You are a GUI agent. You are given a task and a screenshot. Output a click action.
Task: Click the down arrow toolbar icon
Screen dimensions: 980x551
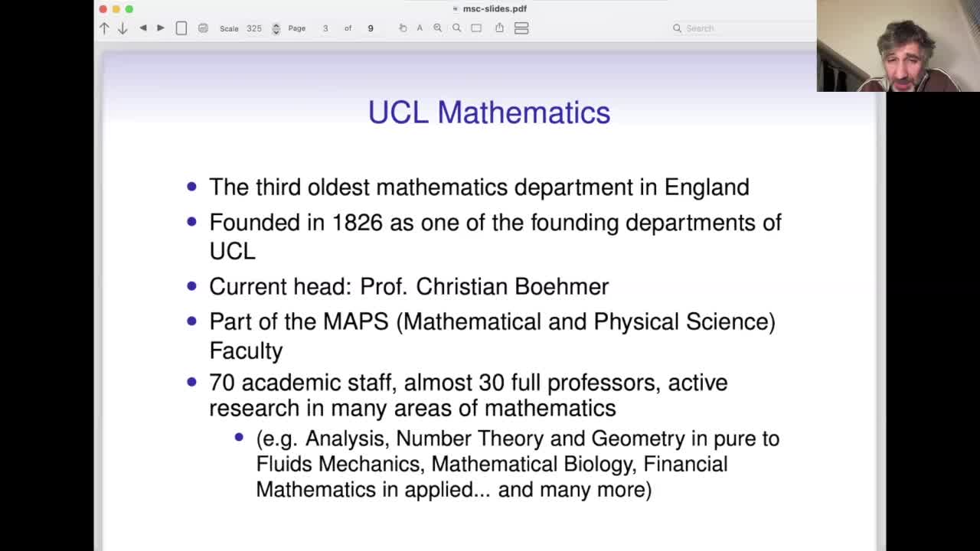(x=122, y=28)
